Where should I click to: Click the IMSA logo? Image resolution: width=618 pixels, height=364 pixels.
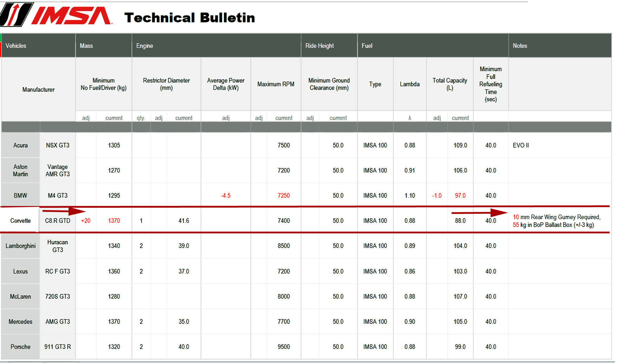click(56, 15)
